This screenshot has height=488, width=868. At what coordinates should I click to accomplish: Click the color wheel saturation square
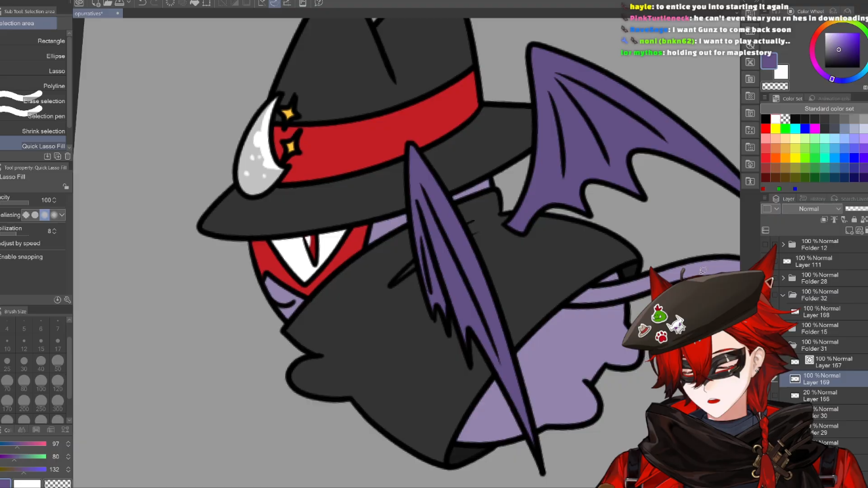(841, 50)
